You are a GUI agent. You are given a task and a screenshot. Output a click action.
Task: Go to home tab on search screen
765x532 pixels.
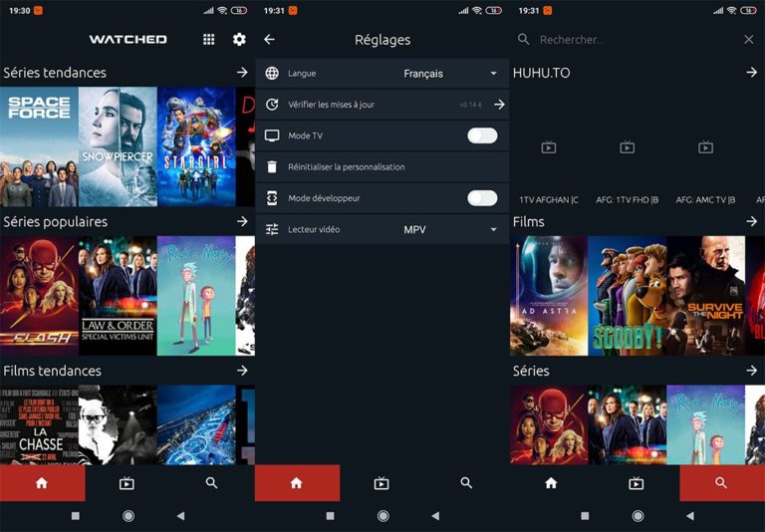(551, 483)
